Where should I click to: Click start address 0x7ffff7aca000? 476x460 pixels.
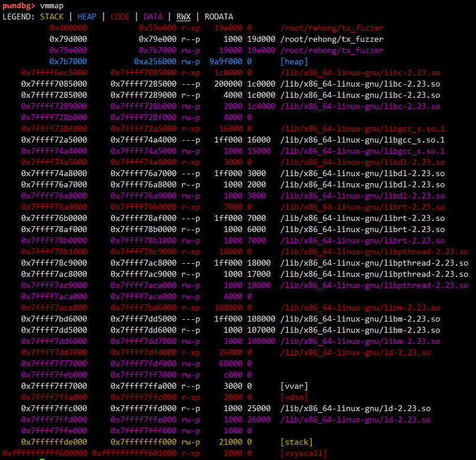pos(54,296)
